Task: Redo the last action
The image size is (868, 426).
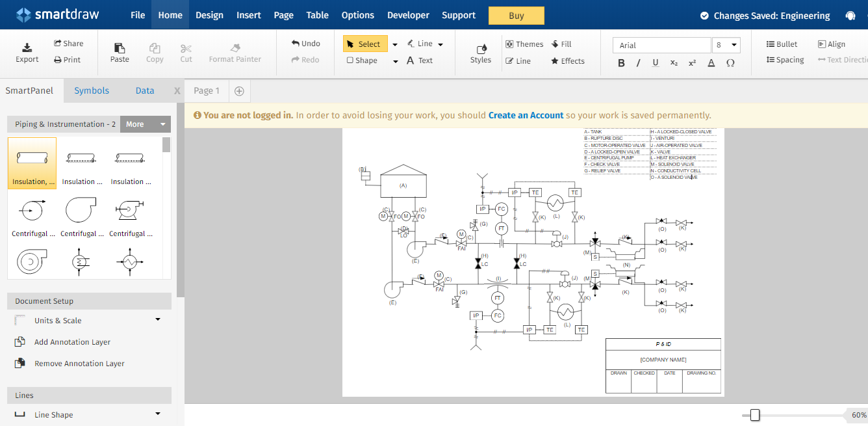Action: point(306,60)
